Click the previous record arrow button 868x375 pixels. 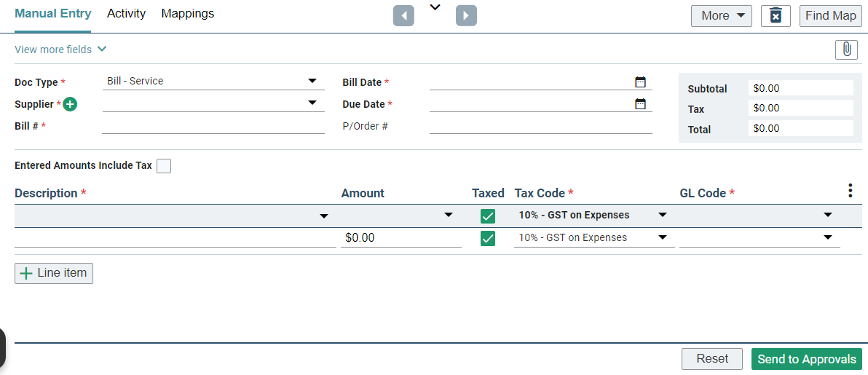403,15
